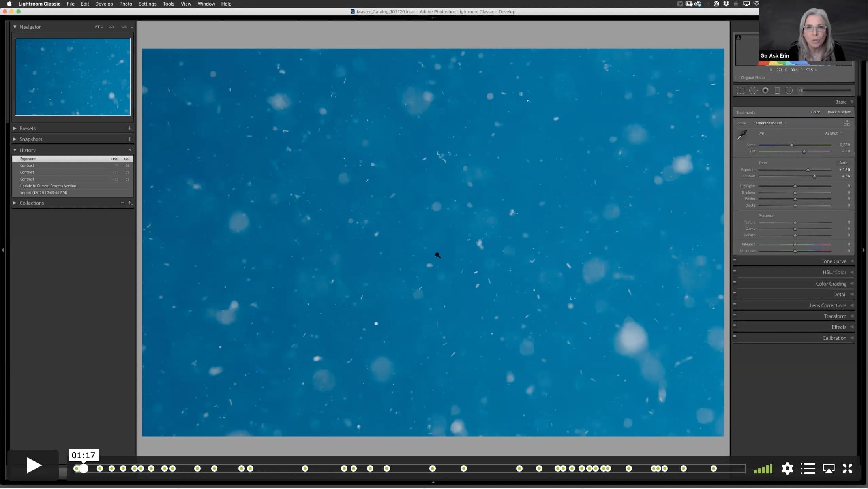
Task: Open the WB As Shot dropdown
Action: click(833, 134)
